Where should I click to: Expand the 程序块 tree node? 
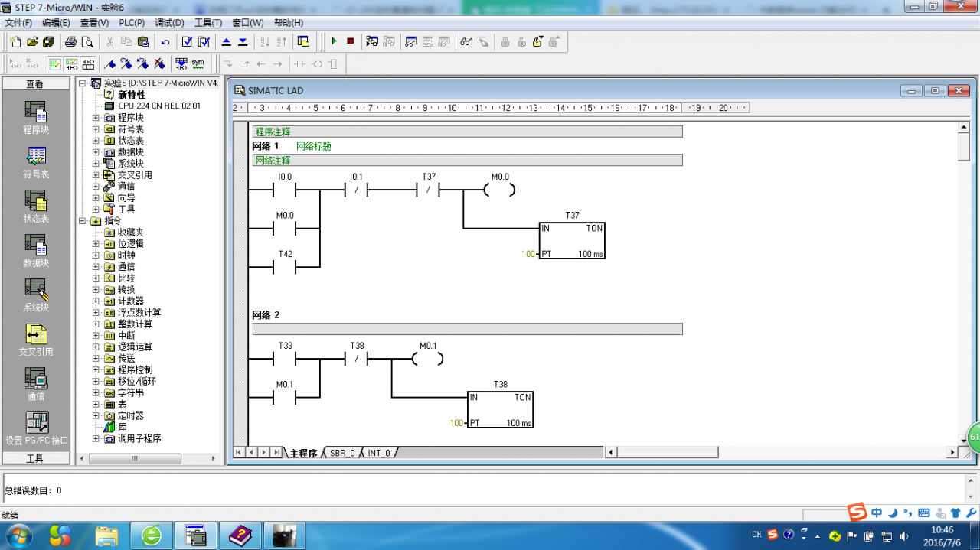point(96,118)
